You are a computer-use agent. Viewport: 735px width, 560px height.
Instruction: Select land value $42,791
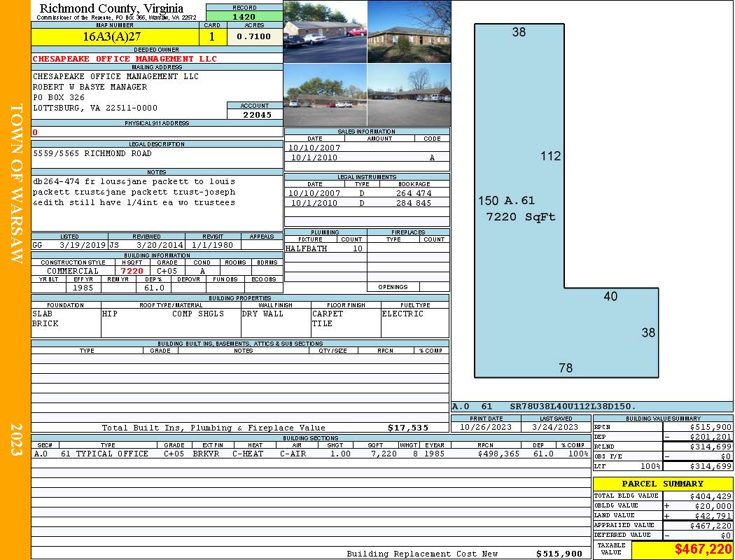coord(713,516)
